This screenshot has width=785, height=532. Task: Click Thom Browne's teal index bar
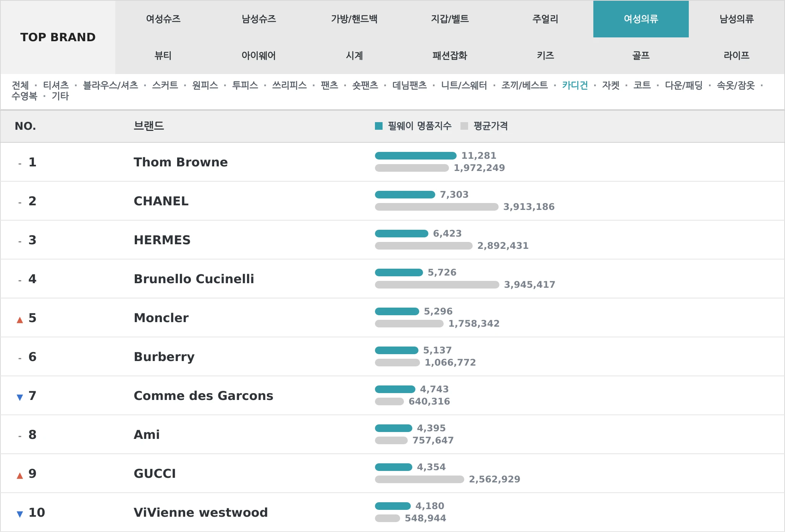click(x=416, y=156)
